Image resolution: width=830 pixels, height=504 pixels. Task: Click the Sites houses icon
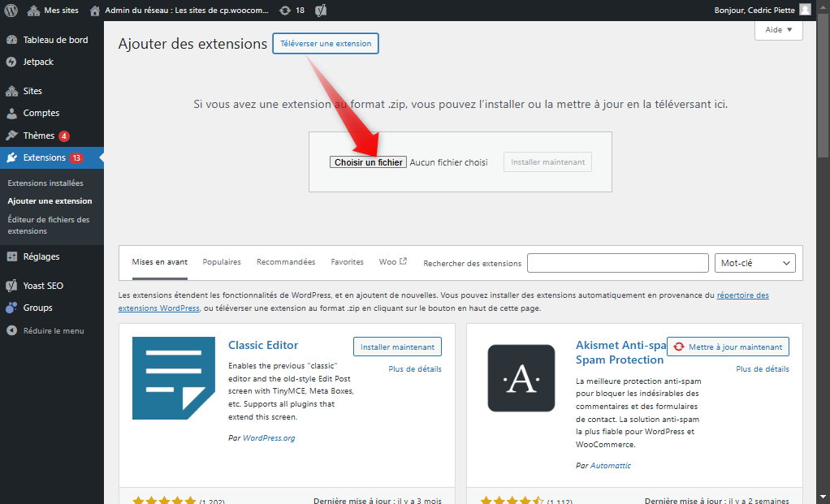[x=11, y=91]
